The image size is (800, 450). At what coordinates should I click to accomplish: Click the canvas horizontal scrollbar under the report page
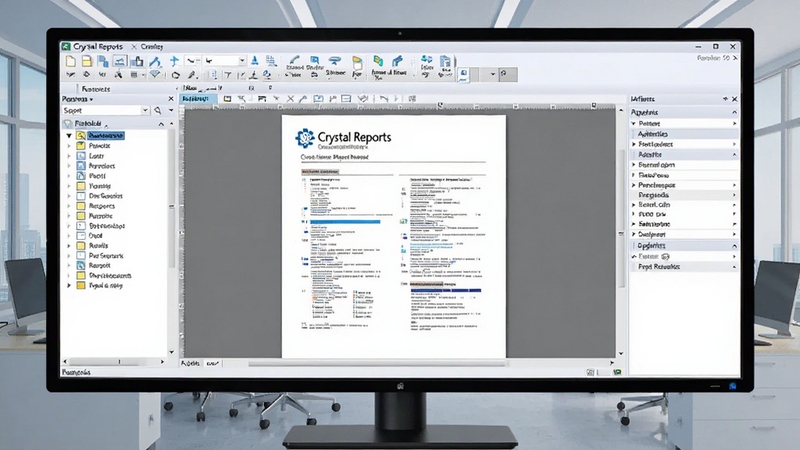pyautogui.click(x=378, y=363)
